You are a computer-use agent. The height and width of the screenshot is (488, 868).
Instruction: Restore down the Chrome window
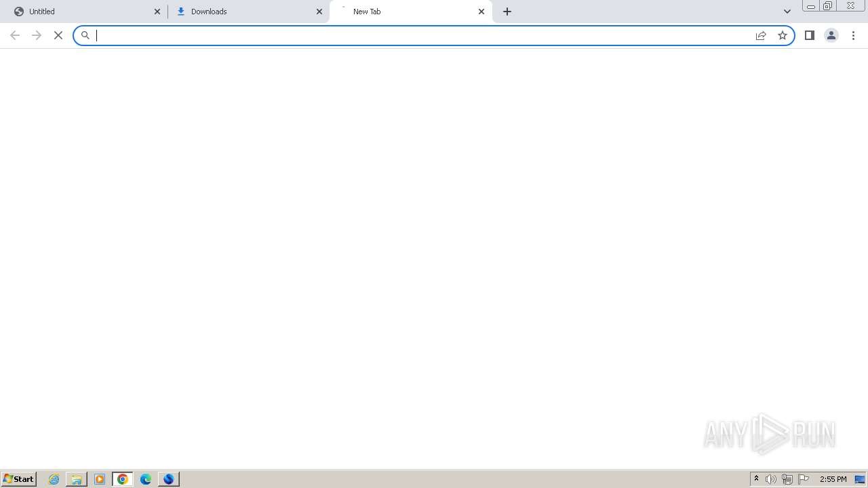(x=828, y=6)
